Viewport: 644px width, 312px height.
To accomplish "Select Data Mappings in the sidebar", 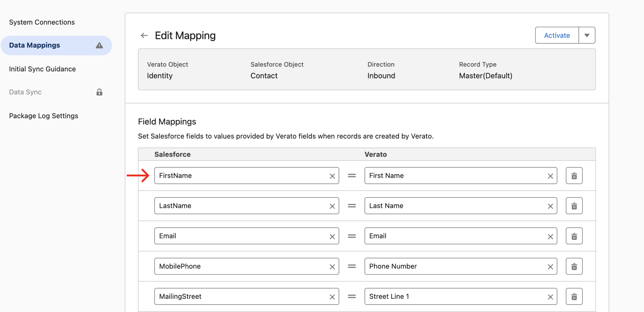I will (56, 45).
